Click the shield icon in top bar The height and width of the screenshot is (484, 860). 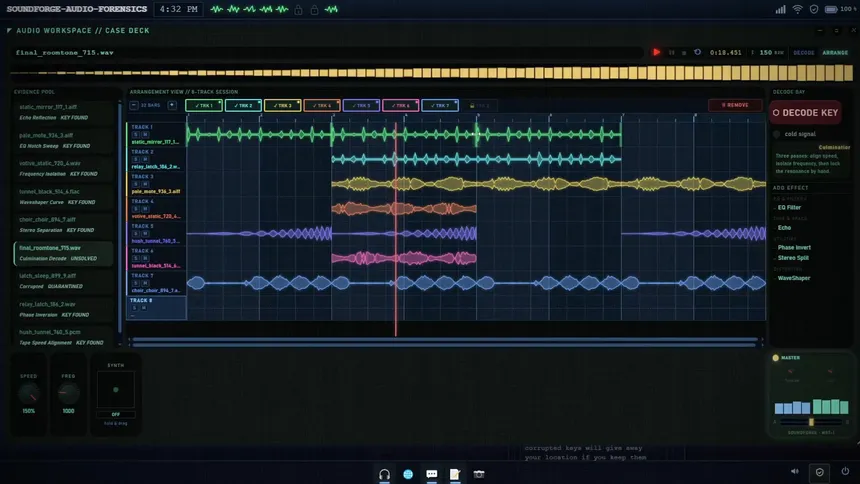tap(814, 9)
